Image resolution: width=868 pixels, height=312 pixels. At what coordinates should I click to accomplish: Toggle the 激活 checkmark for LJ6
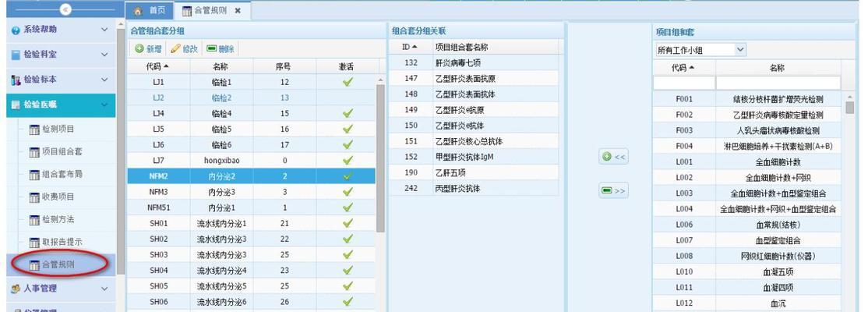pos(348,144)
